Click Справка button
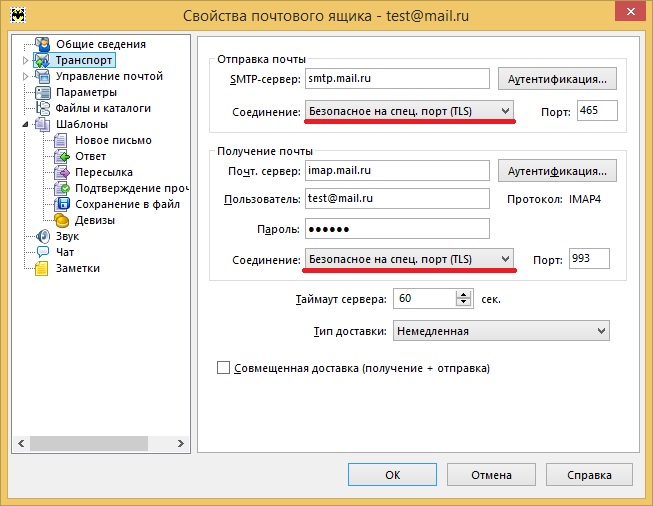Viewport: 653px width, 506px height. [589, 475]
